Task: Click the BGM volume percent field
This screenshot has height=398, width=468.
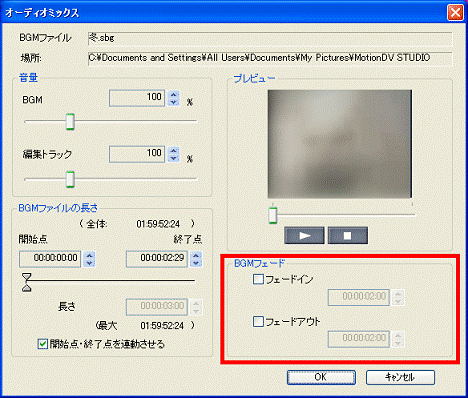Action: coord(137,98)
